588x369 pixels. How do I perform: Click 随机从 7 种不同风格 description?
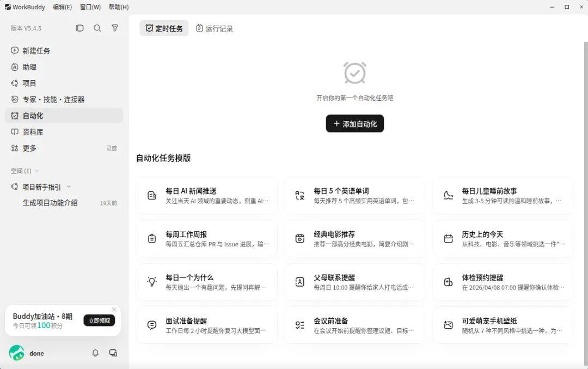pos(512,331)
